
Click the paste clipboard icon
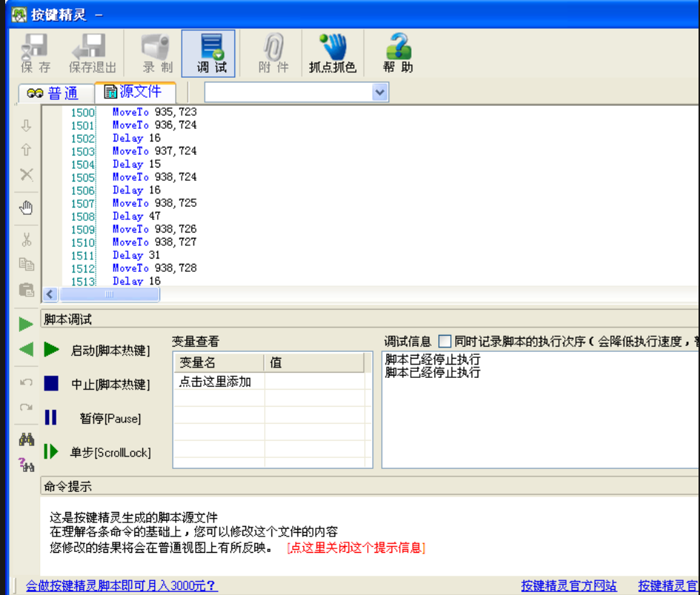(x=27, y=290)
